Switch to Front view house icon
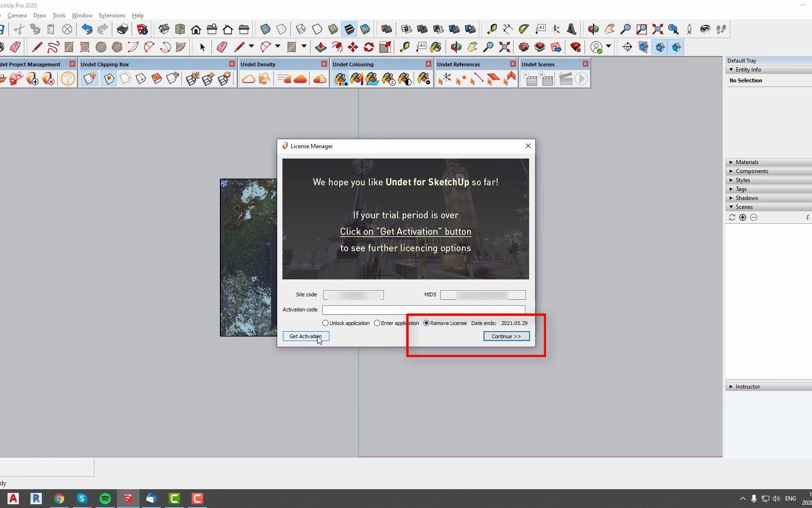 tap(196, 29)
